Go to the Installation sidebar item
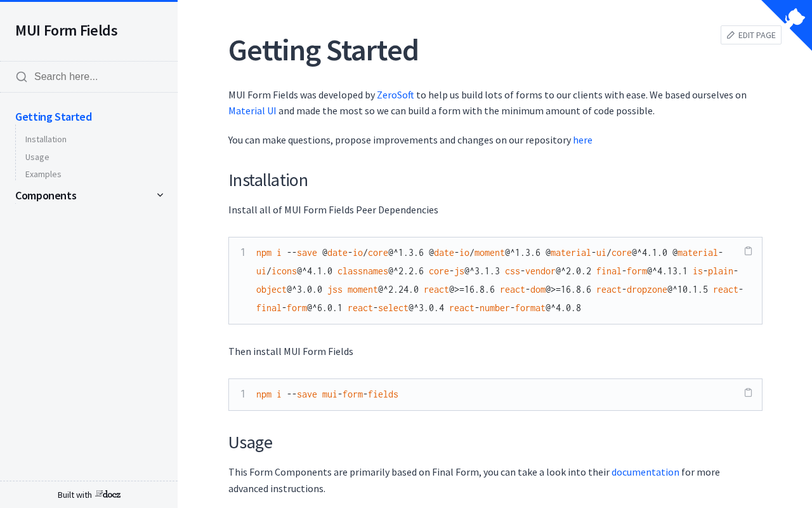812x508 pixels. (46, 139)
